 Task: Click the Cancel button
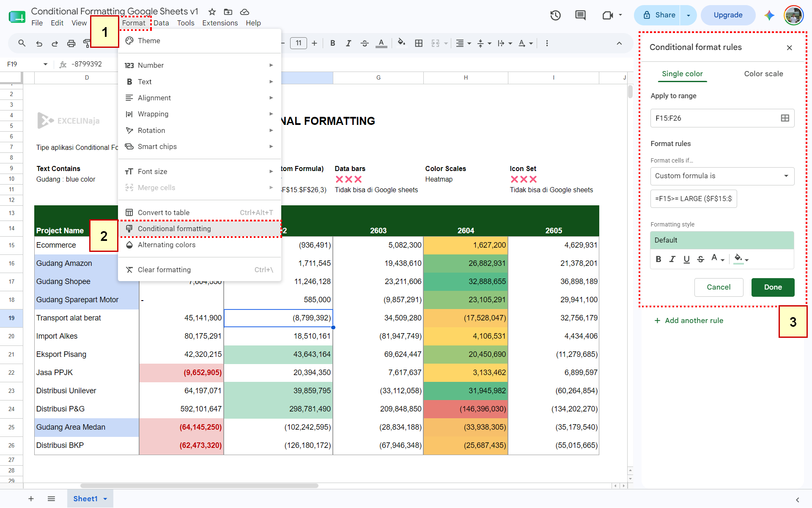click(x=719, y=287)
